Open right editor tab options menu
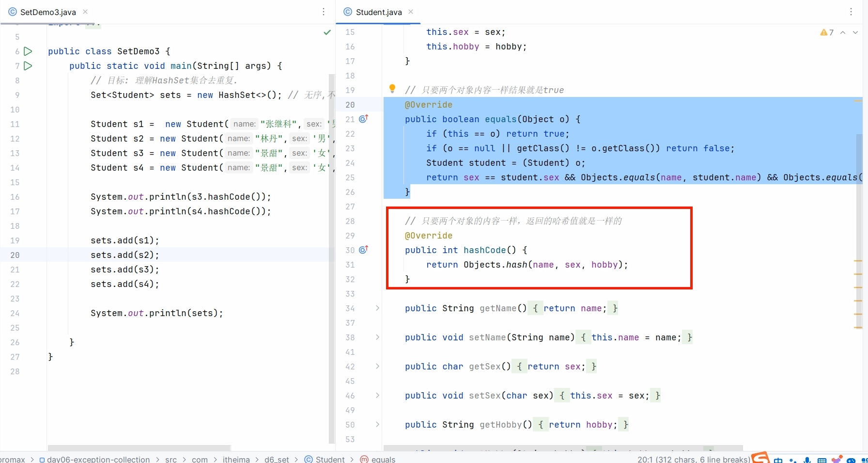Viewport: 868px width, 463px height. click(851, 12)
